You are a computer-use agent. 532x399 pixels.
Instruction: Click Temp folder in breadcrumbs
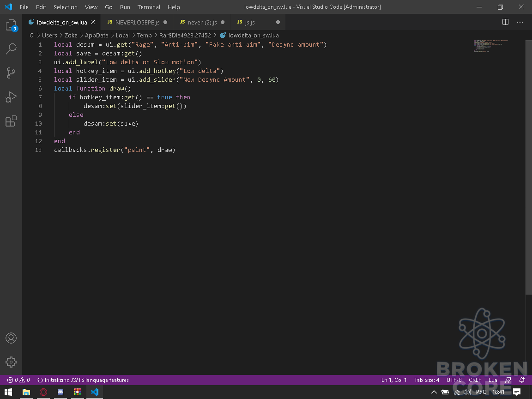pyautogui.click(x=144, y=35)
